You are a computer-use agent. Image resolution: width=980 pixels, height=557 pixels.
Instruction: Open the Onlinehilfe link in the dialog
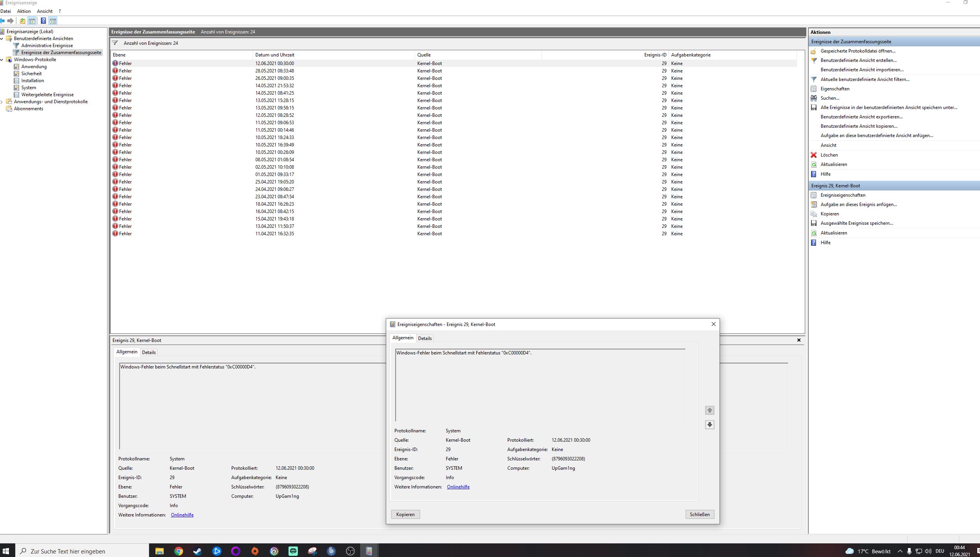458,487
